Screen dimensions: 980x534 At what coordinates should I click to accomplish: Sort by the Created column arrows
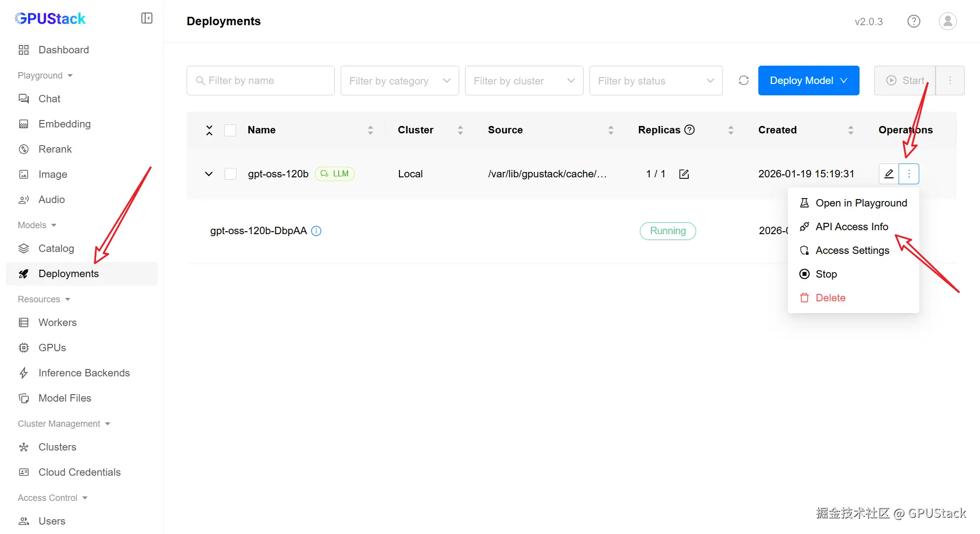tap(850, 130)
